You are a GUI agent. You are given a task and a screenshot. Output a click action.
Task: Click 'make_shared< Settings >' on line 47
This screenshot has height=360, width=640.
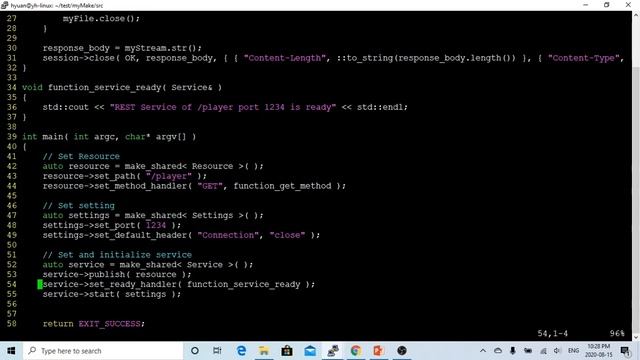point(184,215)
